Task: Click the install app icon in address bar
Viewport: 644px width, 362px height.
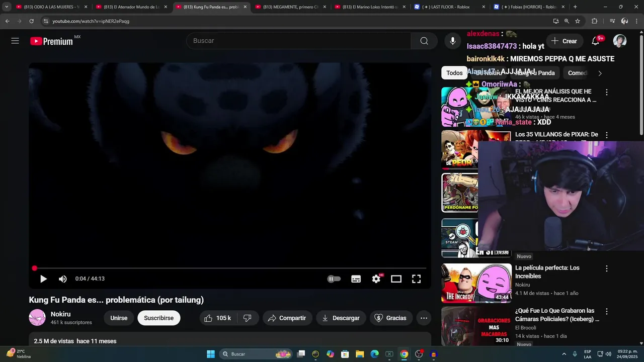Action: 555,21
